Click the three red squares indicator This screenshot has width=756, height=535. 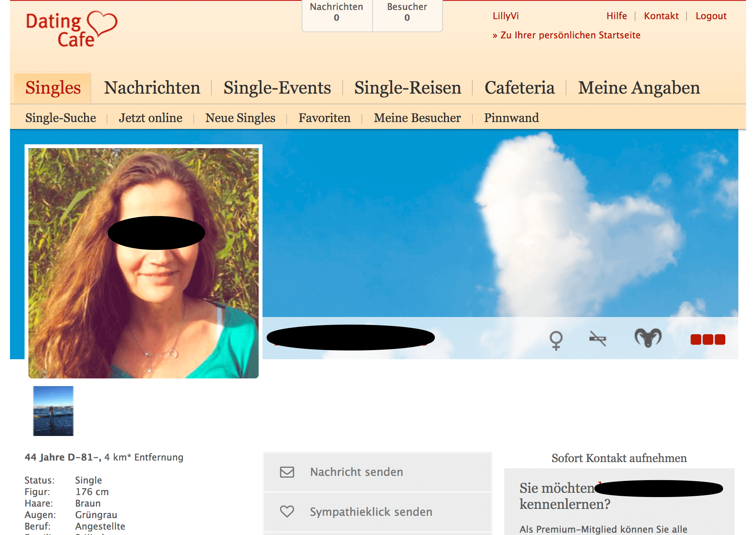(x=708, y=340)
